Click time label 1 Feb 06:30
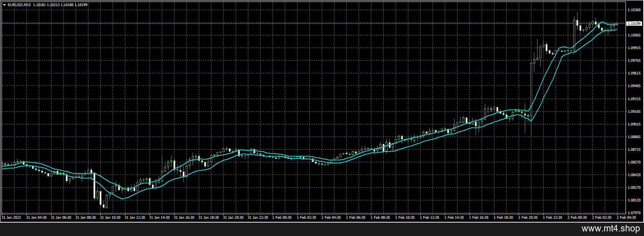This screenshot has width=644, height=236. coord(356,218)
